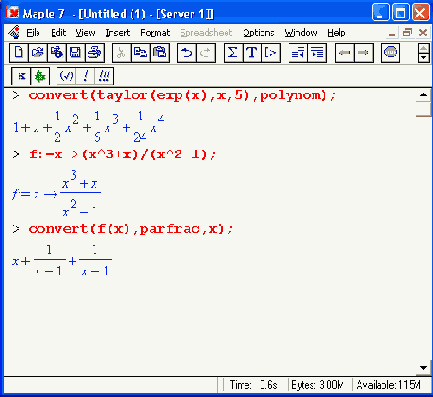Toggle the Maple notation x button
433x397 pixels.
21,76
